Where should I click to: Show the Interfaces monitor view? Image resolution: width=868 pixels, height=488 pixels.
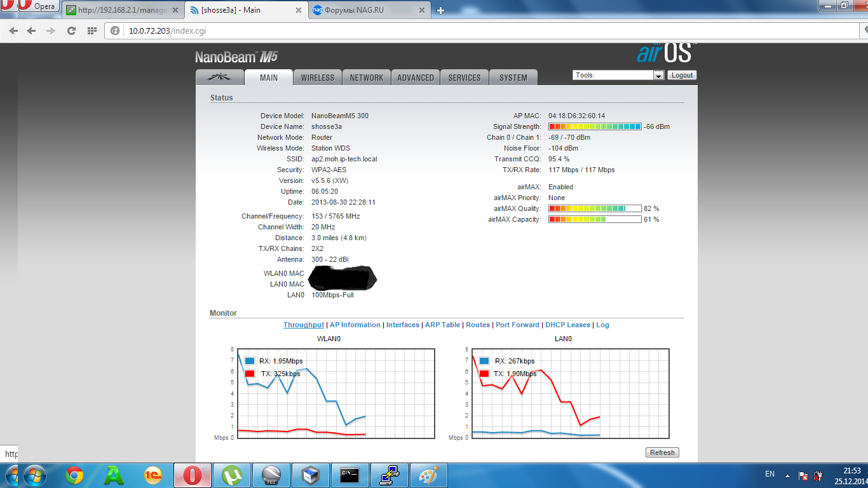[403, 325]
